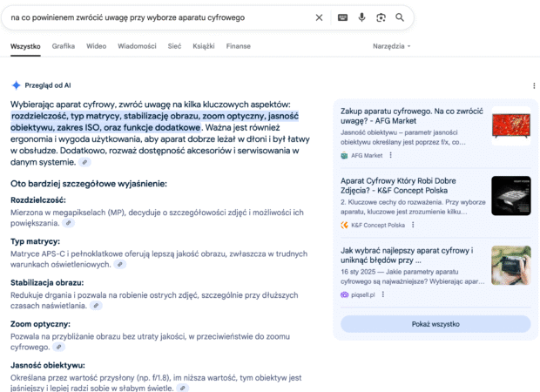
Task: Open 'Zakup aparatu cyfrowego' AFG Market article
Action: pos(412,116)
